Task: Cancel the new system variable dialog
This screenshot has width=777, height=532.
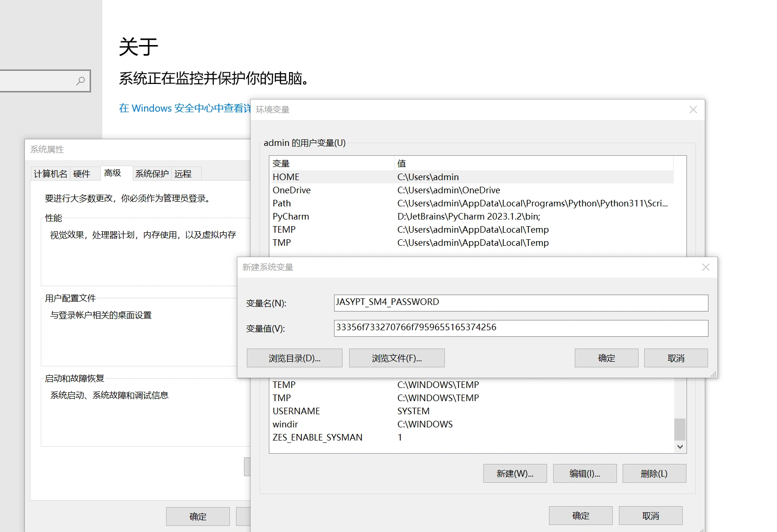Action: 675,358
